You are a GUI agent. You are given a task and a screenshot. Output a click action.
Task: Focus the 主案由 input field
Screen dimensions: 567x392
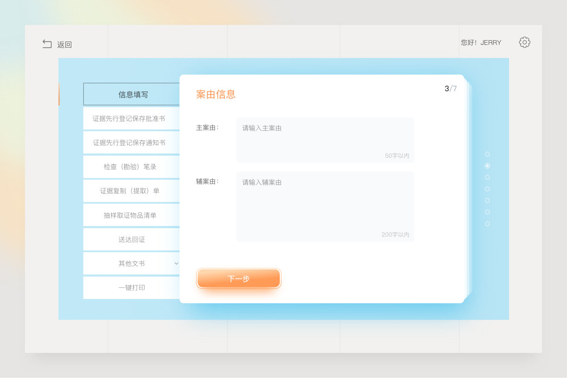[325, 140]
